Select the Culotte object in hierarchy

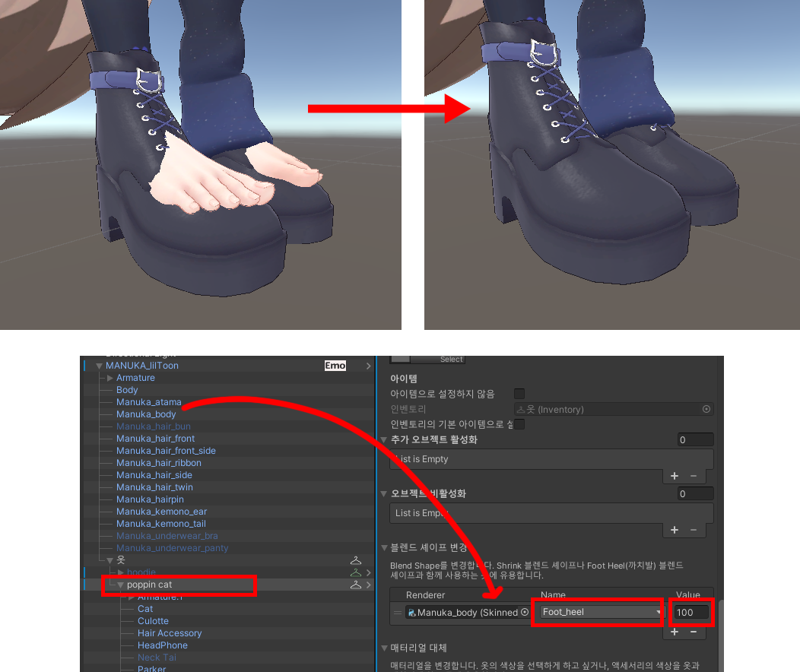(153, 621)
